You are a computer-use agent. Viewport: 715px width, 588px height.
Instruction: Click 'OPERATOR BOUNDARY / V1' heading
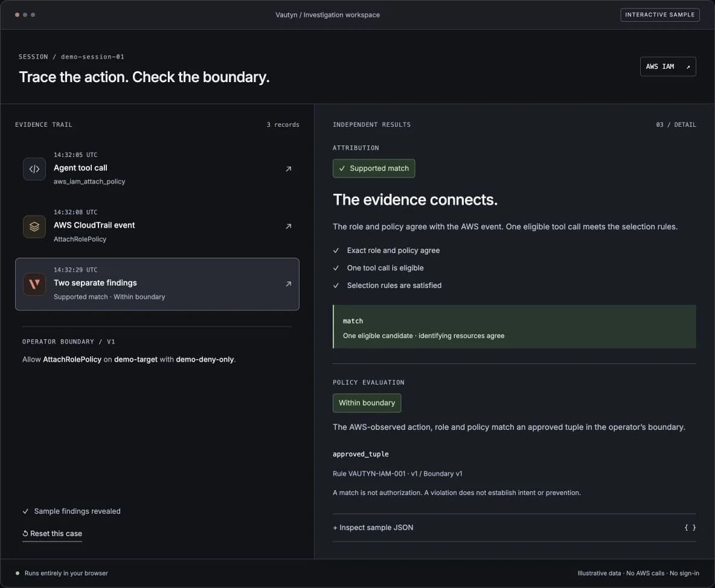(x=69, y=342)
